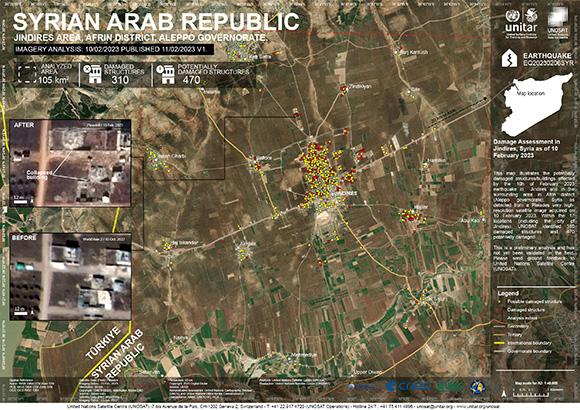This screenshot has width=580, height=410.
Task: Open the BEFORE satellite image inset
Action: pos(71,276)
